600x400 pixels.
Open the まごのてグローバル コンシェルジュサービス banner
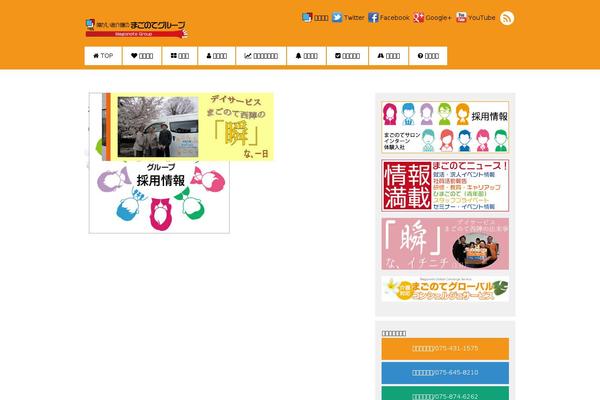[x=445, y=289]
